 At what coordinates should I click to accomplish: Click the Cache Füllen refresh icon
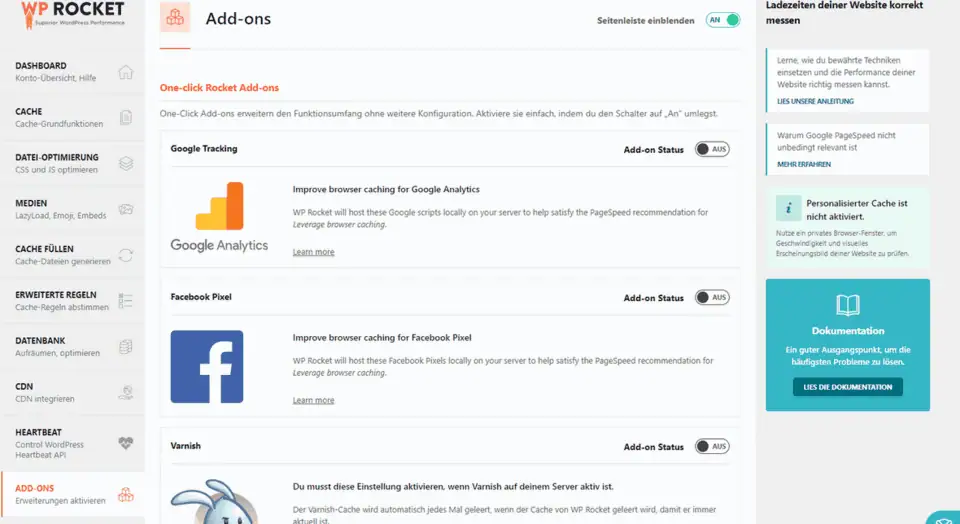pos(125,255)
